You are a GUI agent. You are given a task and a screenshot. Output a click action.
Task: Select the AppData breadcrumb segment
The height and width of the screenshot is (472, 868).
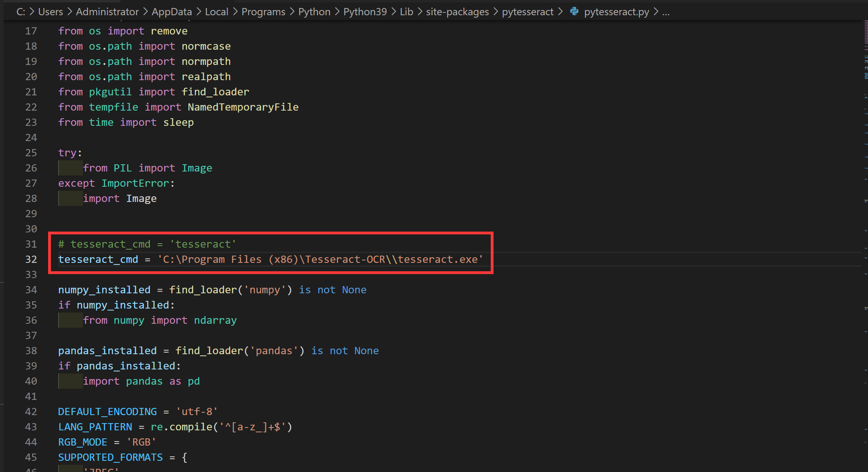pos(172,12)
